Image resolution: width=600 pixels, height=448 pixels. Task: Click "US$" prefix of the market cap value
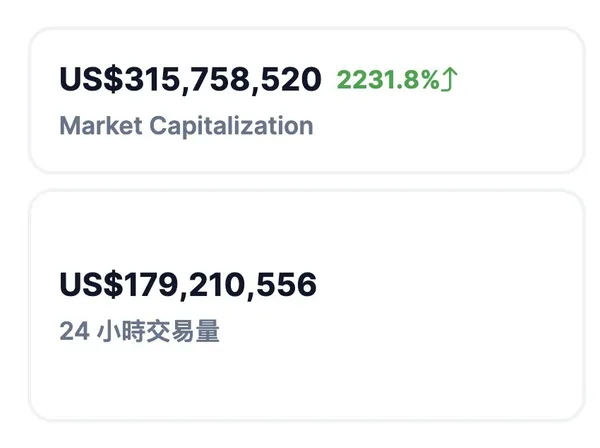pyautogui.click(x=82, y=80)
